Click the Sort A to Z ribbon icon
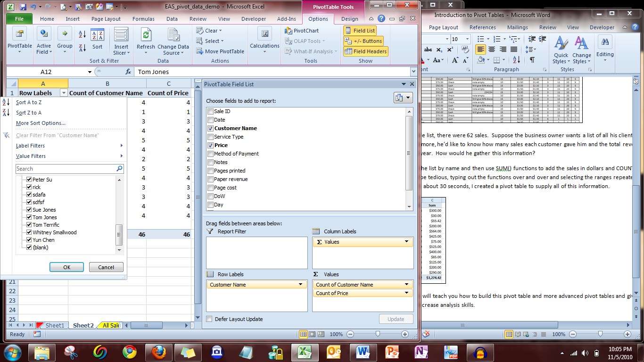Image resolution: width=644 pixels, height=362 pixels. [x=82, y=34]
